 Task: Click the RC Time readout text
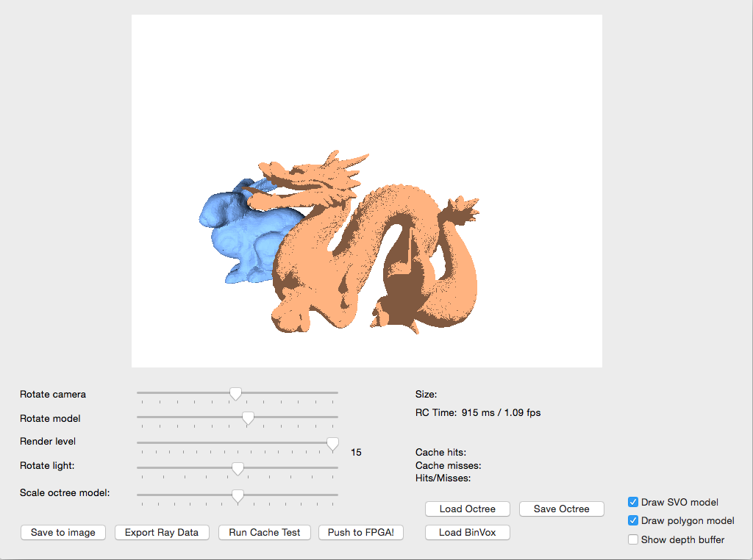point(478,413)
